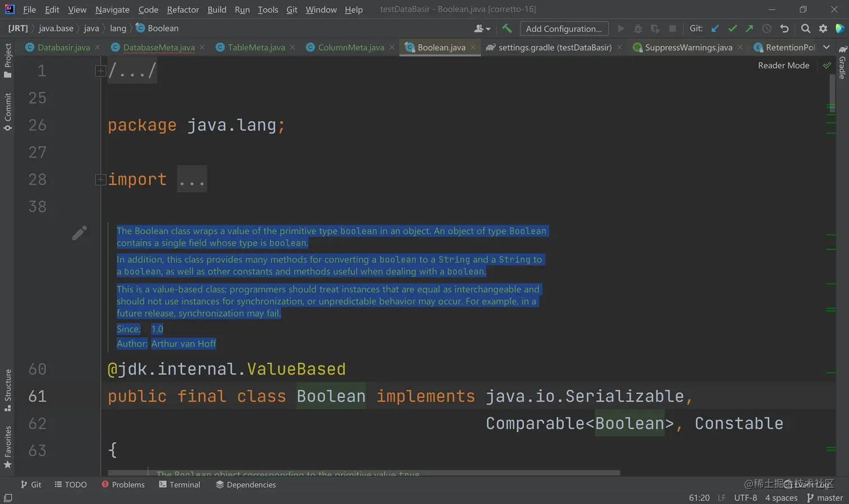Click the inspections green checkmark in editor
This screenshot has width=849, height=504.
(827, 66)
